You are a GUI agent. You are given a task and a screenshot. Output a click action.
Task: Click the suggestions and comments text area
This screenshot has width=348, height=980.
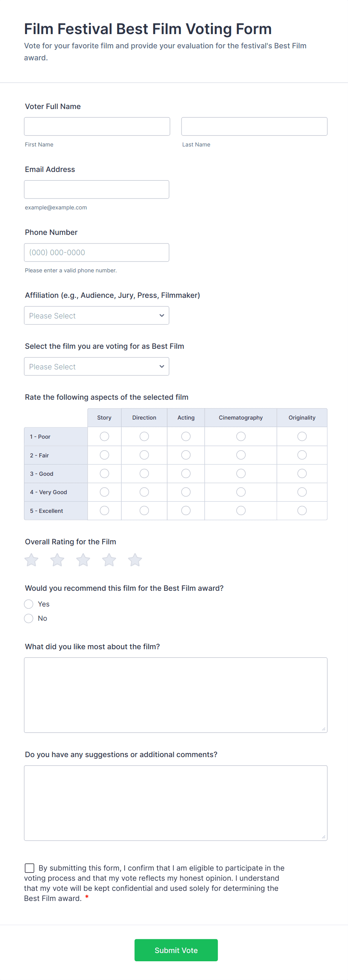pyautogui.click(x=175, y=803)
